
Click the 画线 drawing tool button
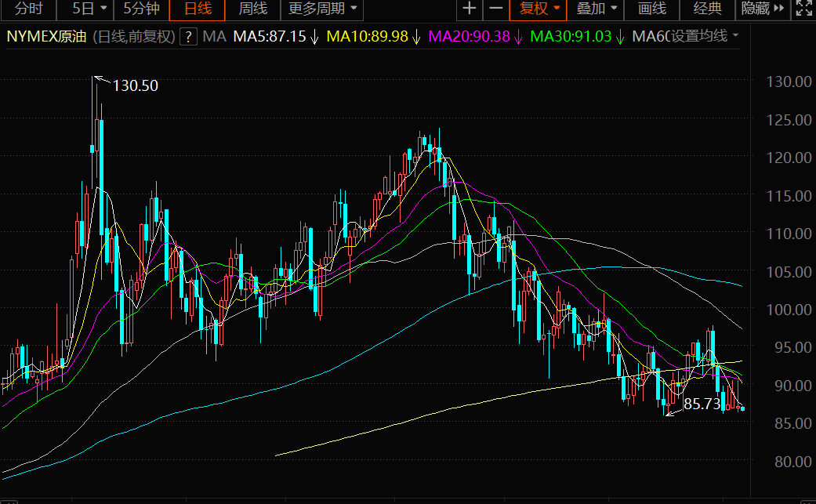(652, 9)
